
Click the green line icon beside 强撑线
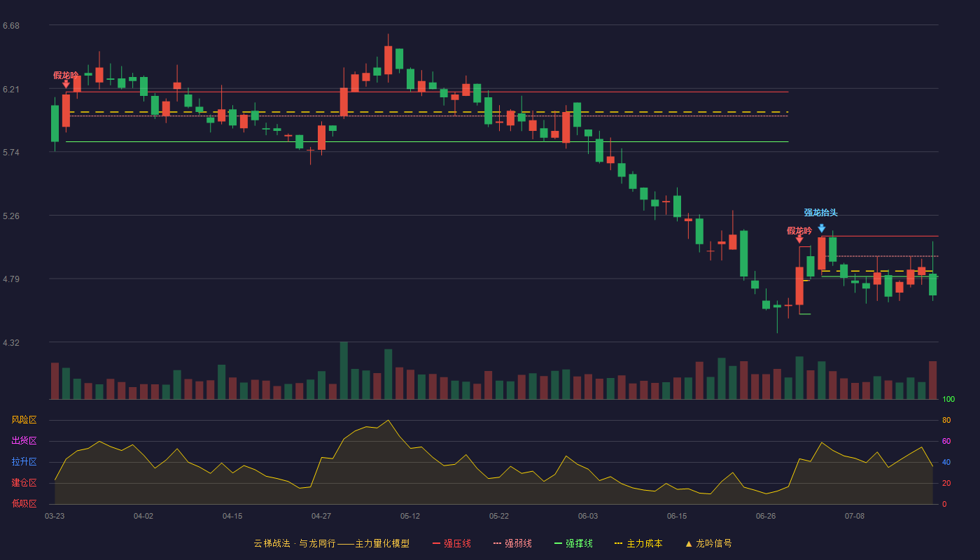tap(558, 544)
